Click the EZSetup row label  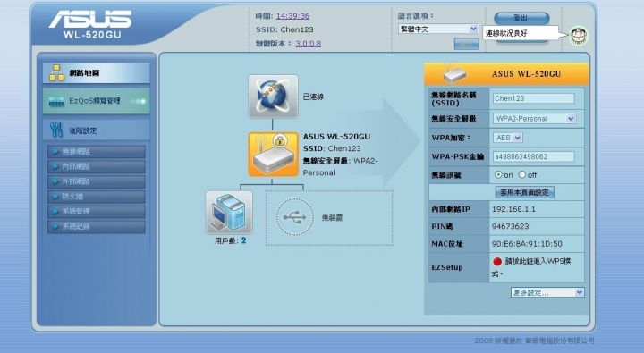[447, 267]
